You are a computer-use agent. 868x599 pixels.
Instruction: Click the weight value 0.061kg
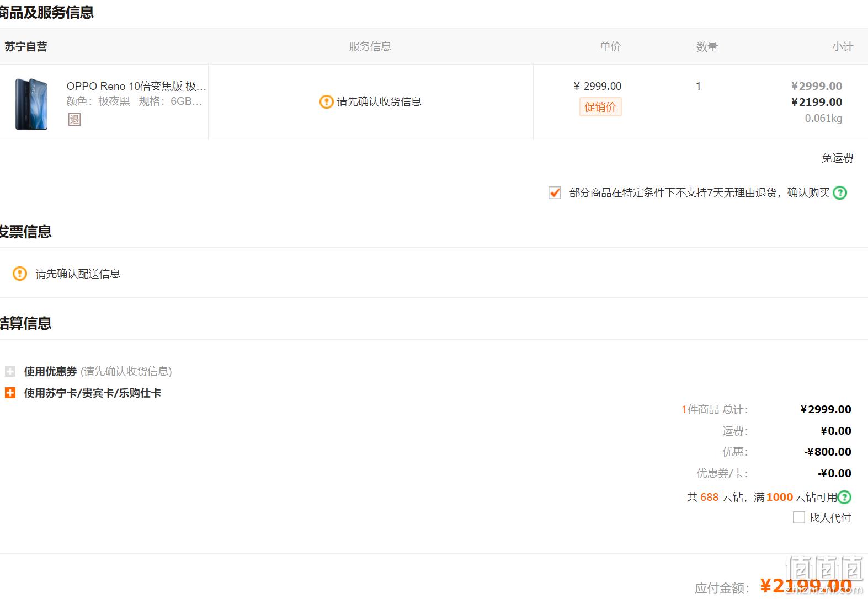coord(823,118)
